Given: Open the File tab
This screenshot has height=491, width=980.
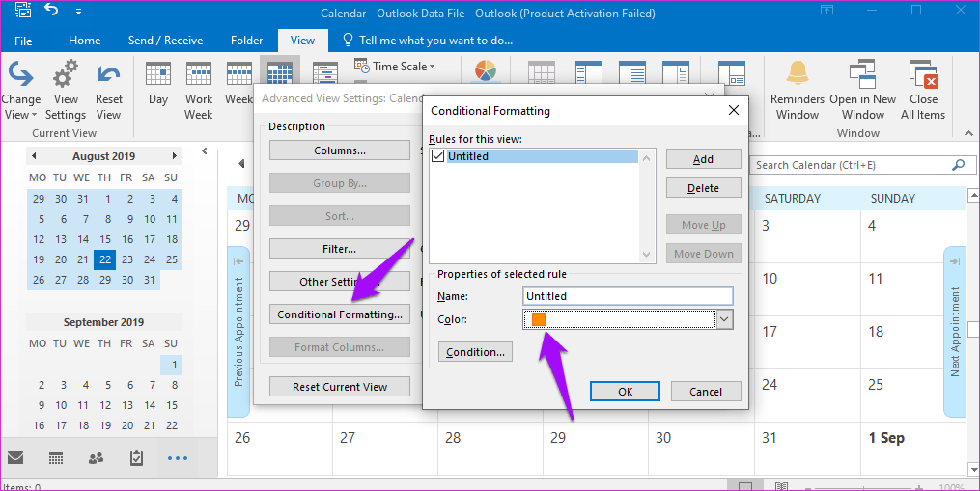Looking at the screenshot, I should (x=23, y=41).
